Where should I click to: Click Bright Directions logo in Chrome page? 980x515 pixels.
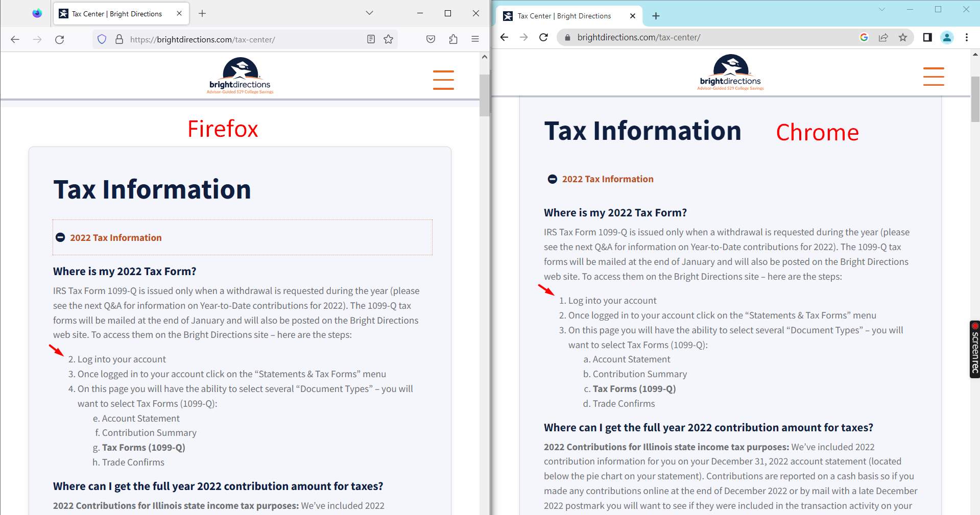pyautogui.click(x=731, y=72)
